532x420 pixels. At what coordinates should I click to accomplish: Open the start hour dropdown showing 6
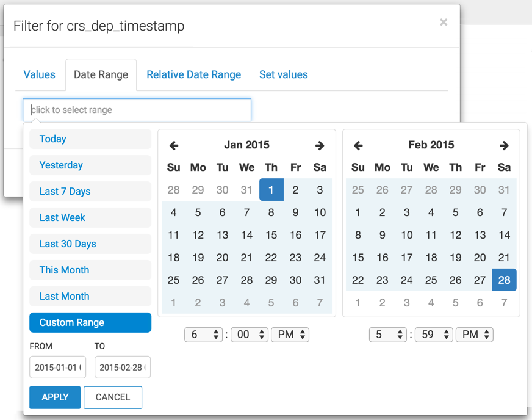tap(204, 335)
